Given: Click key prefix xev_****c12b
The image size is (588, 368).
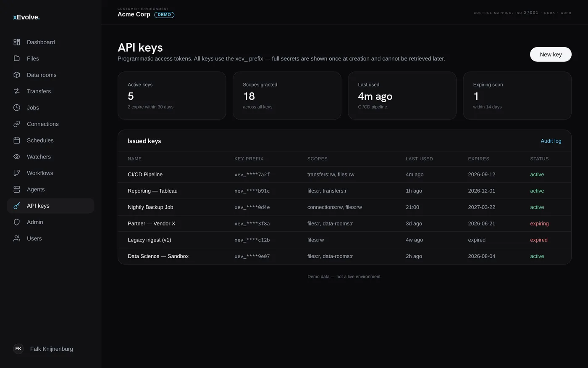Looking at the screenshot, I should tap(252, 240).
